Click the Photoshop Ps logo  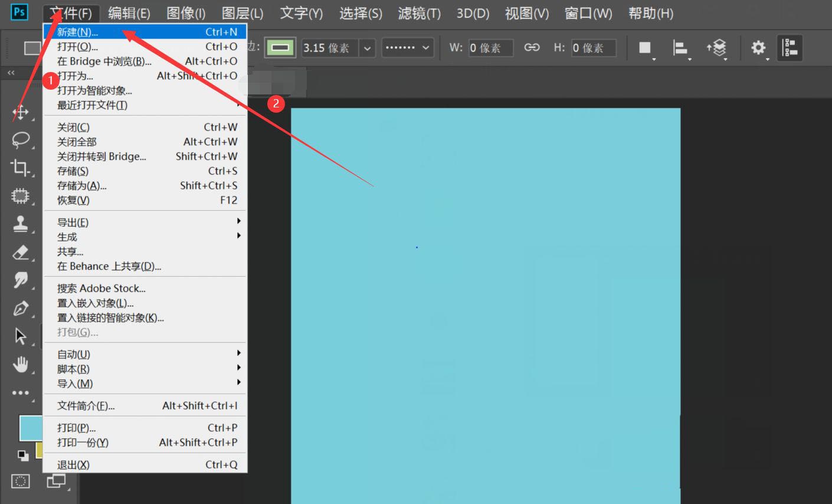[19, 12]
